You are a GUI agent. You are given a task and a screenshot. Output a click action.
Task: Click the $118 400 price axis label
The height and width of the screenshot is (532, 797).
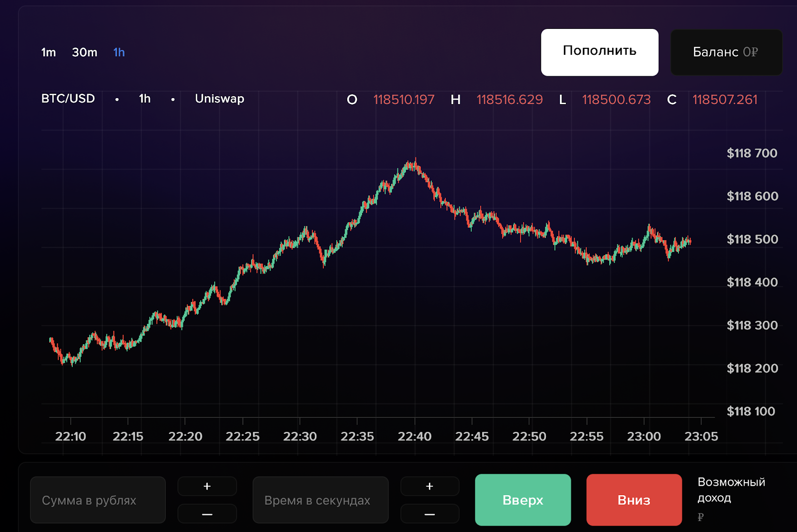coord(752,282)
